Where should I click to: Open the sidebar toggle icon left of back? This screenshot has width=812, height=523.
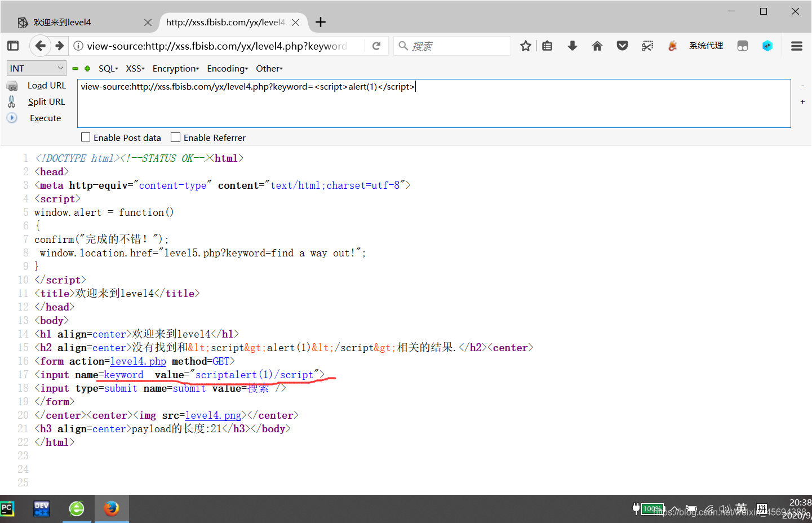coord(13,46)
